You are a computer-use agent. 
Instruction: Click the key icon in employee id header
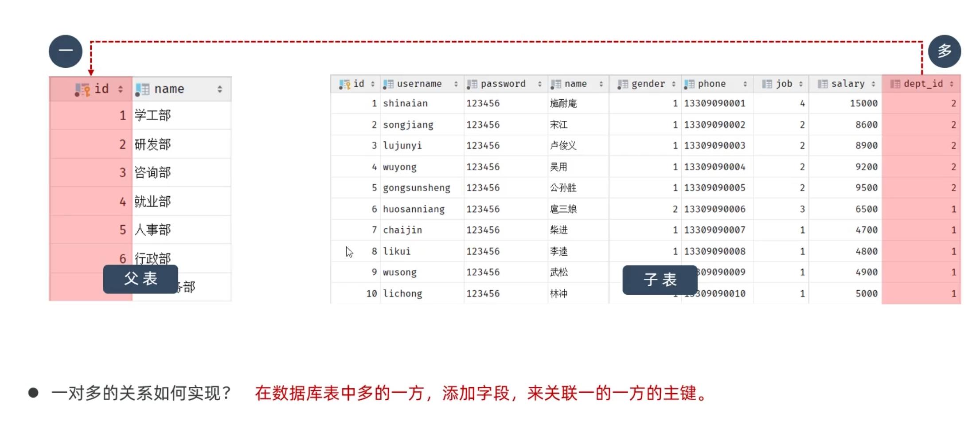(344, 84)
